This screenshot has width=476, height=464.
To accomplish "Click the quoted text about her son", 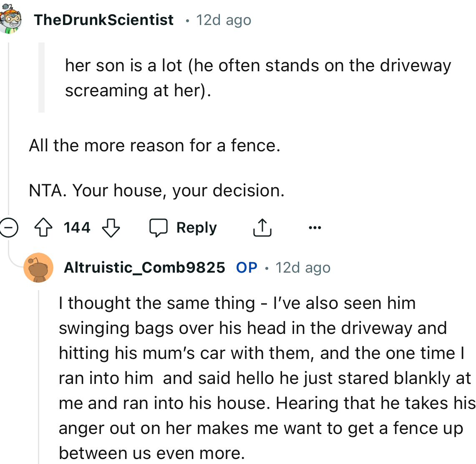I will (258, 78).
